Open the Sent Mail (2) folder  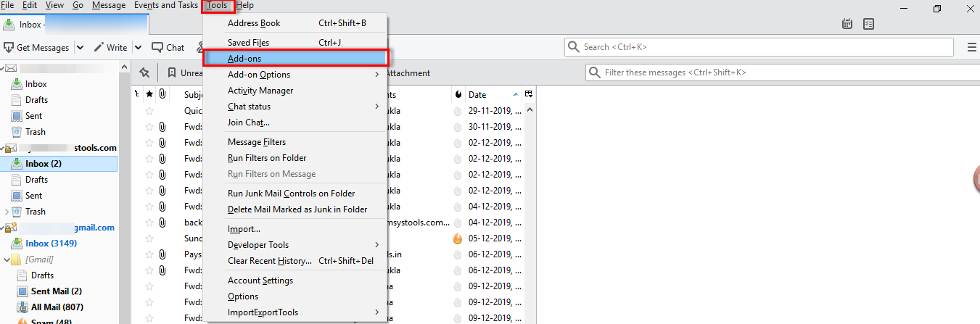tap(57, 291)
